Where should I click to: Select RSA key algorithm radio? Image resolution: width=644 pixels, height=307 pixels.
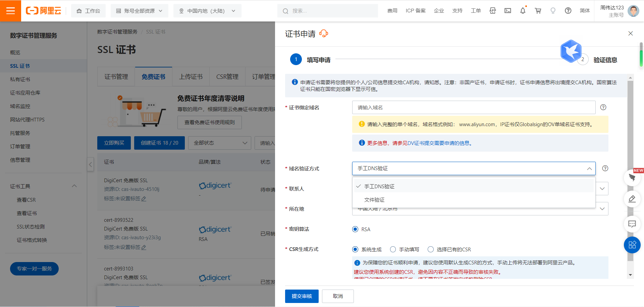355,229
